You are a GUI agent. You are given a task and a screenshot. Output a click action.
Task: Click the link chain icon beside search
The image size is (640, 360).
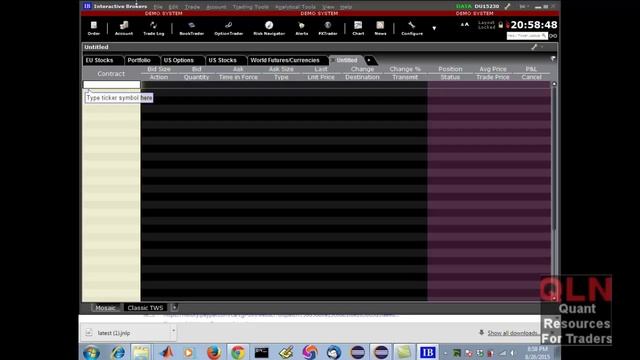[553, 36]
